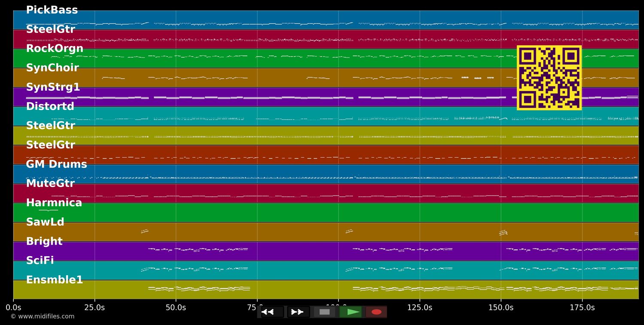Screen dimensions: 644x325
Task: Select the PickBass track label
Action: [x=52, y=10]
